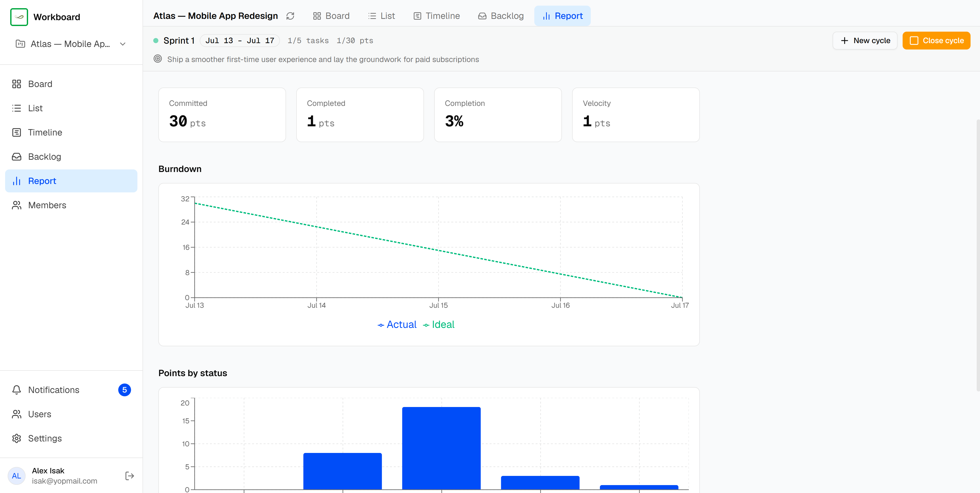Click the Jul 15 axis label
Image resolution: width=980 pixels, height=493 pixels.
(439, 305)
